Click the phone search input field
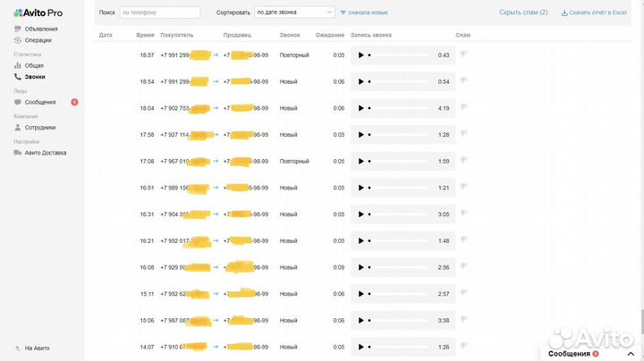Viewport: 644px width, 361px height. [159, 13]
